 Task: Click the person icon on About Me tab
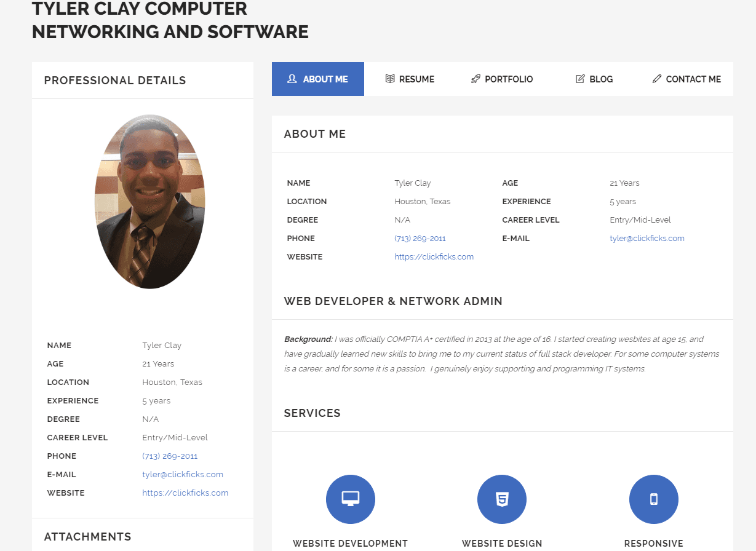pyautogui.click(x=292, y=79)
